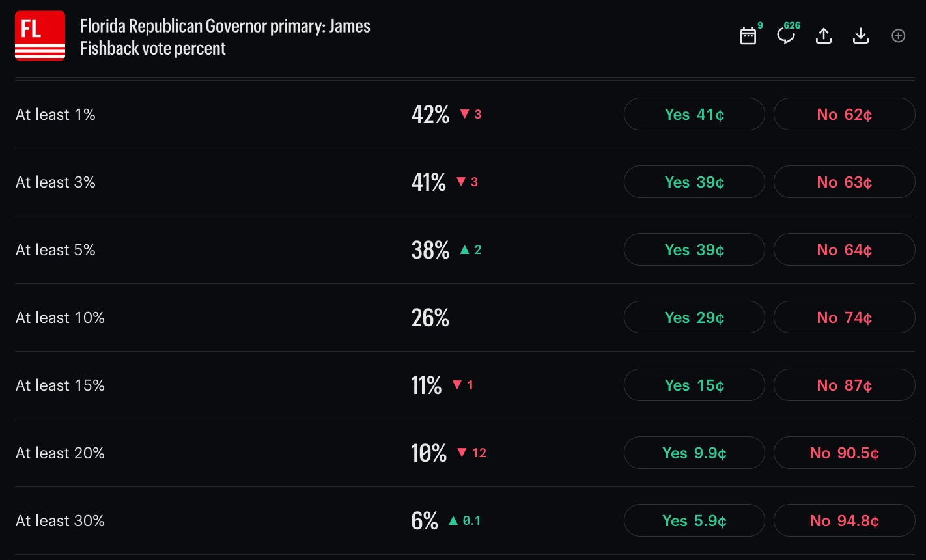Open the At least 10% market row
This screenshot has height=560, width=926.
(464, 317)
